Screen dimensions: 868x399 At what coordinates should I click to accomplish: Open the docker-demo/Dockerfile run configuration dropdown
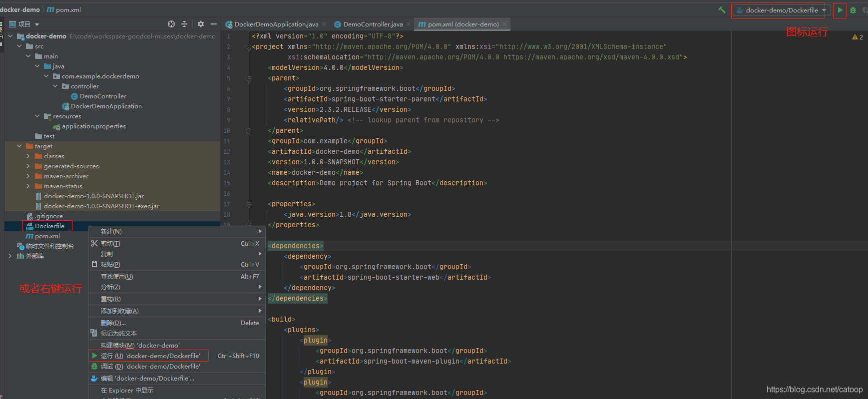781,10
